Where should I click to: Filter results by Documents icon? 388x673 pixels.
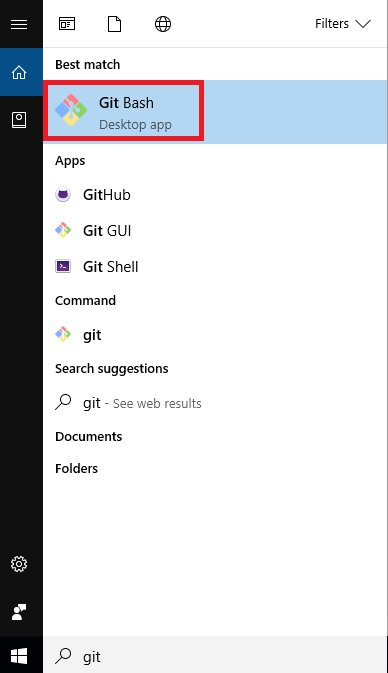114,24
